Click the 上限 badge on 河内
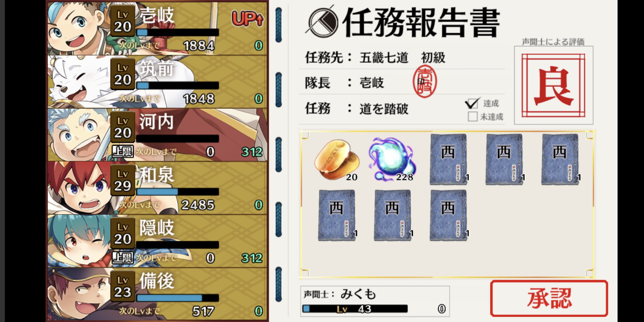 123,151
